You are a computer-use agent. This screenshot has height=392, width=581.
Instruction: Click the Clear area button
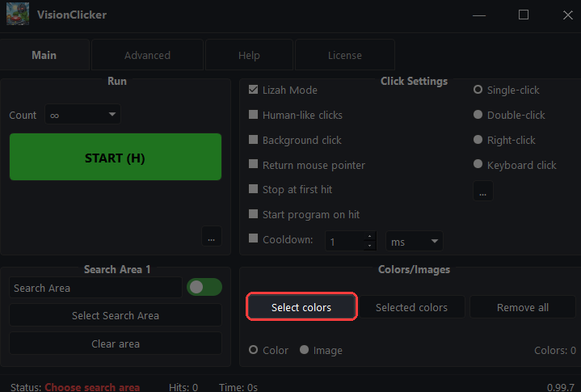[116, 344]
